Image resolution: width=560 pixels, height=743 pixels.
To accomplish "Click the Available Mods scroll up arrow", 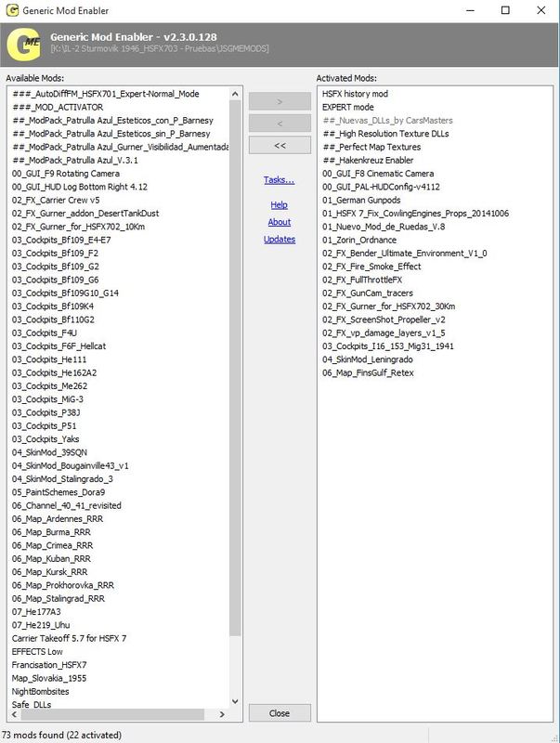I will click(x=235, y=94).
